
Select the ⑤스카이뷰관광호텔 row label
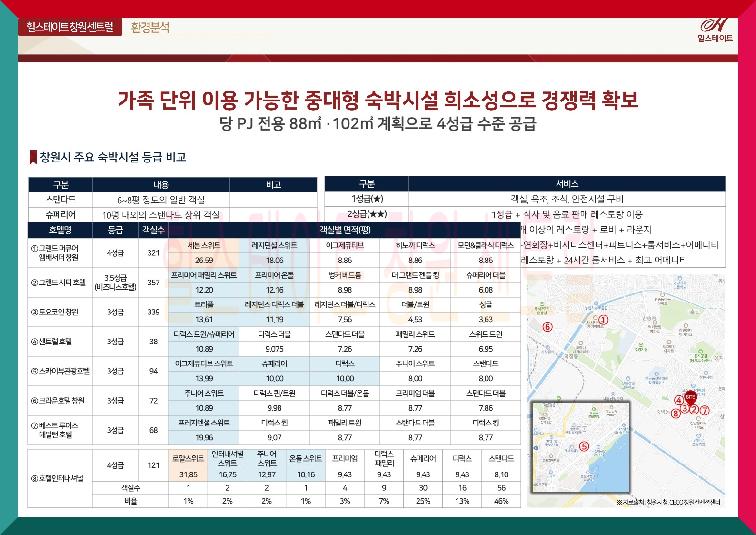click(60, 371)
